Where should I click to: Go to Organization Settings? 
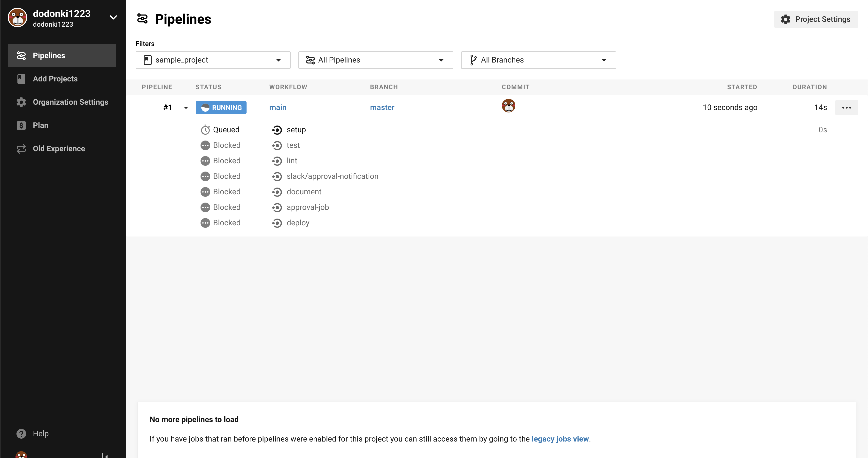[70, 102]
